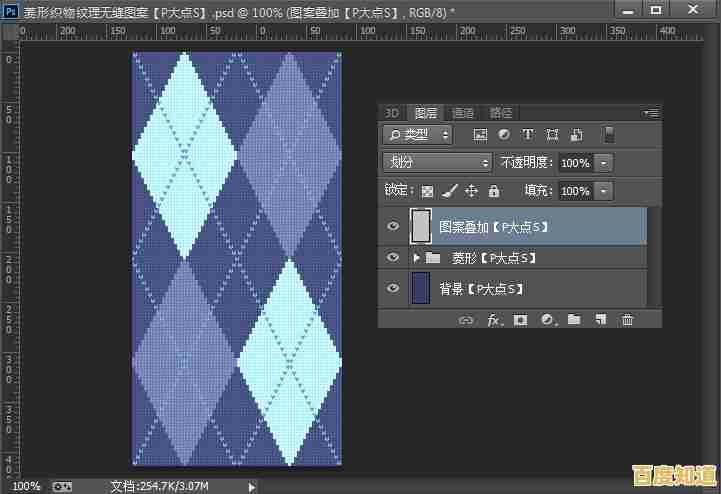
Task: Click the delete layer trash icon
Action: point(628,320)
